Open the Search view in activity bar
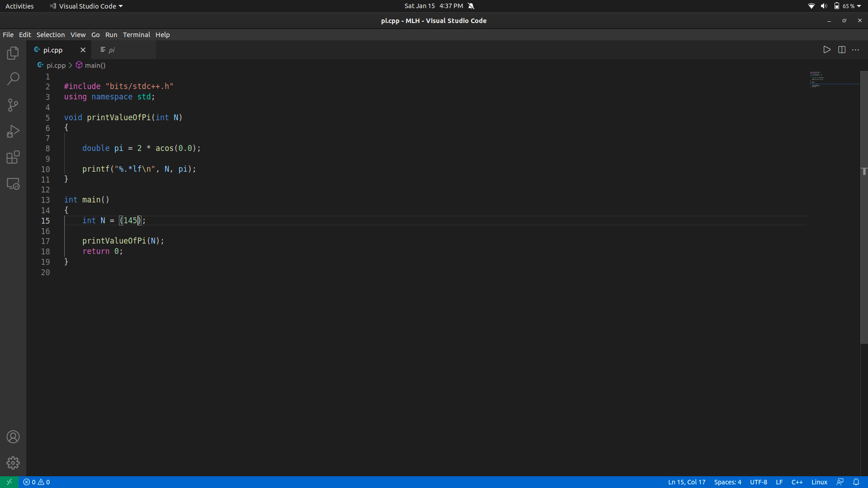Screen dimensions: 868x488 coord(13,79)
